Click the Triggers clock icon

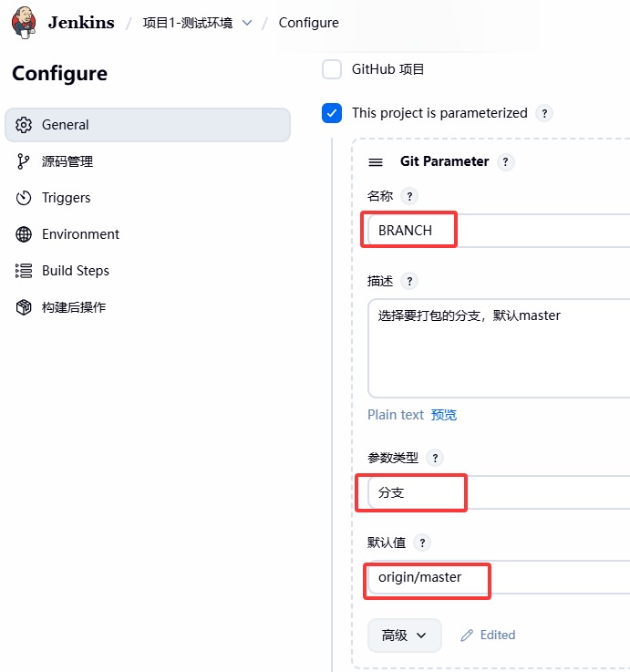(x=24, y=198)
